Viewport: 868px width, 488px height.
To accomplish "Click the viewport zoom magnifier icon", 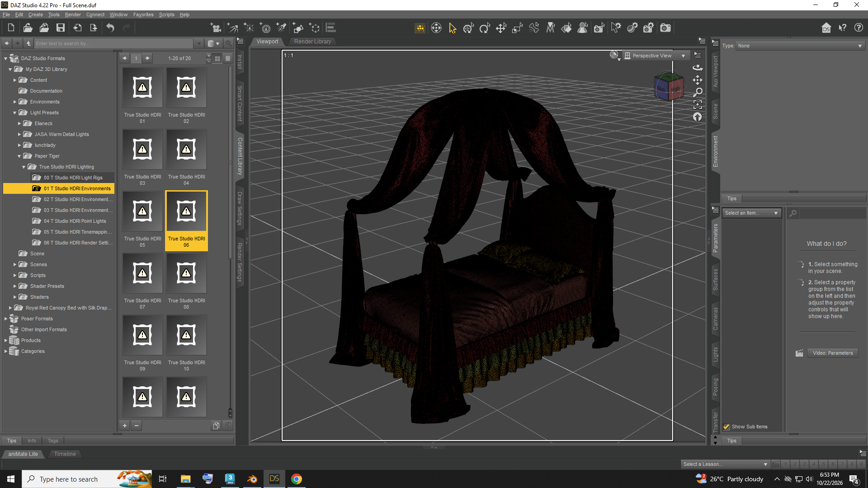I will pyautogui.click(x=698, y=92).
